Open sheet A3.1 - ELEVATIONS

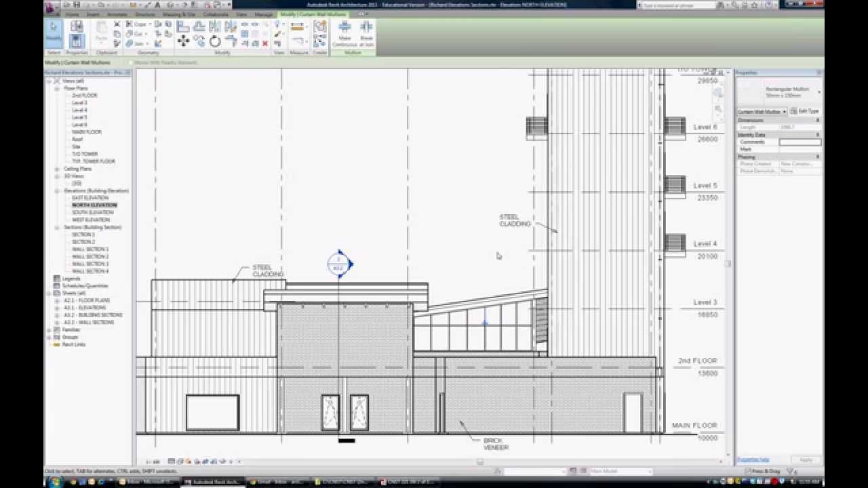[x=85, y=308]
